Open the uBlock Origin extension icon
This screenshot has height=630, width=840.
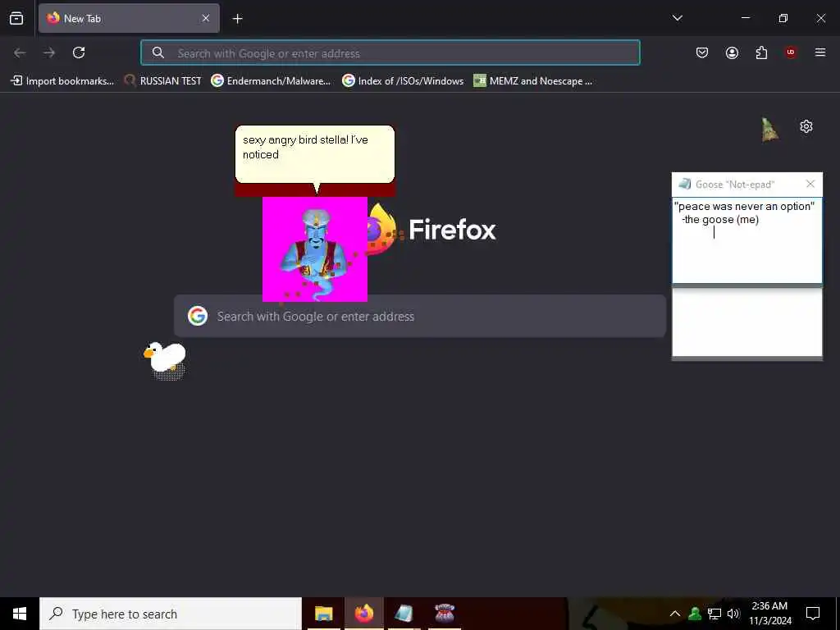[791, 52]
